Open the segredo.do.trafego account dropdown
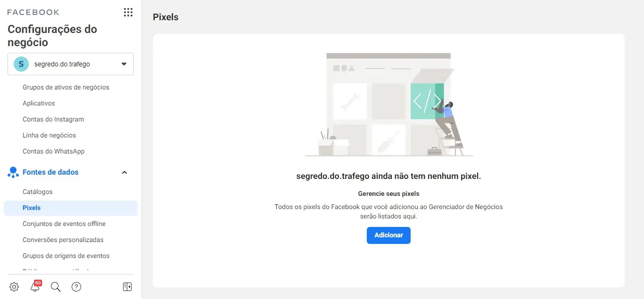Image resolution: width=644 pixels, height=299 pixels. click(71, 64)
